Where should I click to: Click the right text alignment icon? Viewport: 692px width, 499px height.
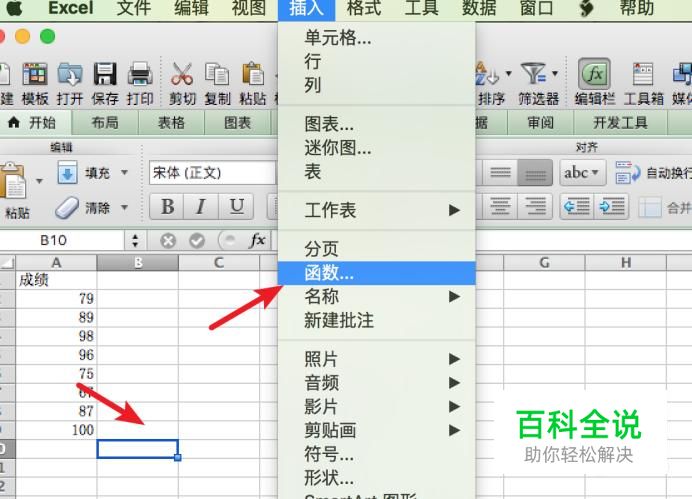point(535,206)
